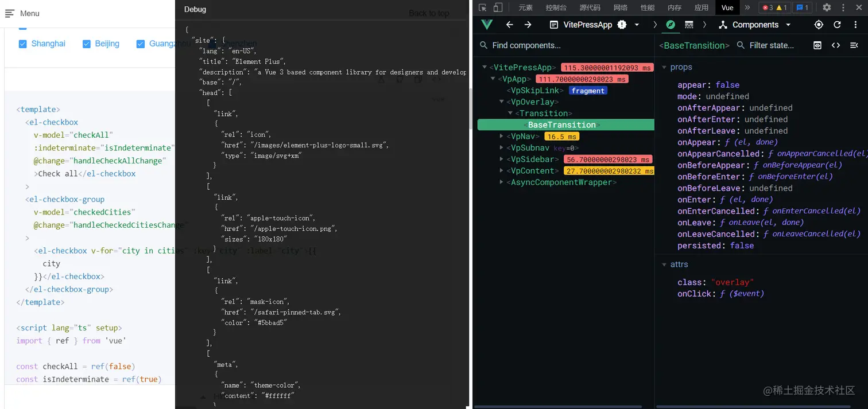Select the BaseTransition component row
Image resolution: width=868 pixels, height=409 pixels.
click(x=566, y=125)
